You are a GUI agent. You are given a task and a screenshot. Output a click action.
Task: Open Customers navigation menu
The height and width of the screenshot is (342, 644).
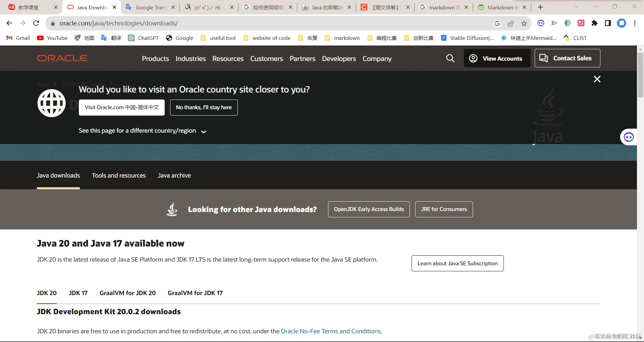coord(266,59)
